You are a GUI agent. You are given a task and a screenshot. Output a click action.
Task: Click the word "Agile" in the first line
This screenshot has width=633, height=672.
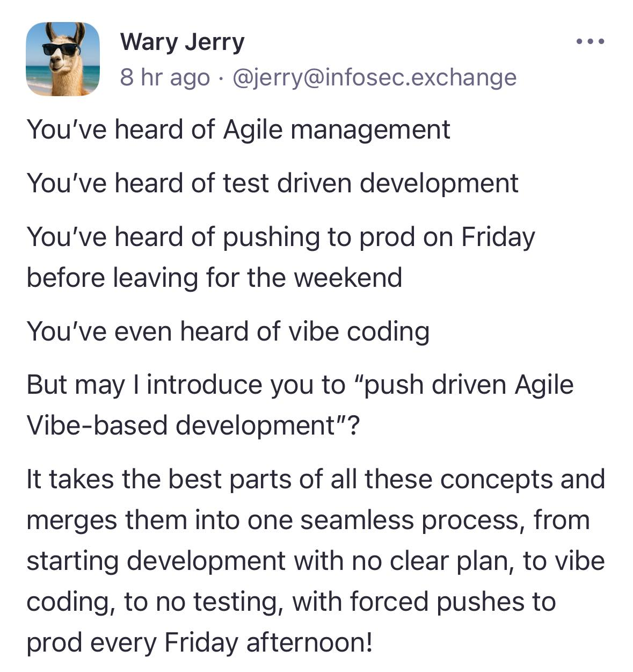point(253,129)
